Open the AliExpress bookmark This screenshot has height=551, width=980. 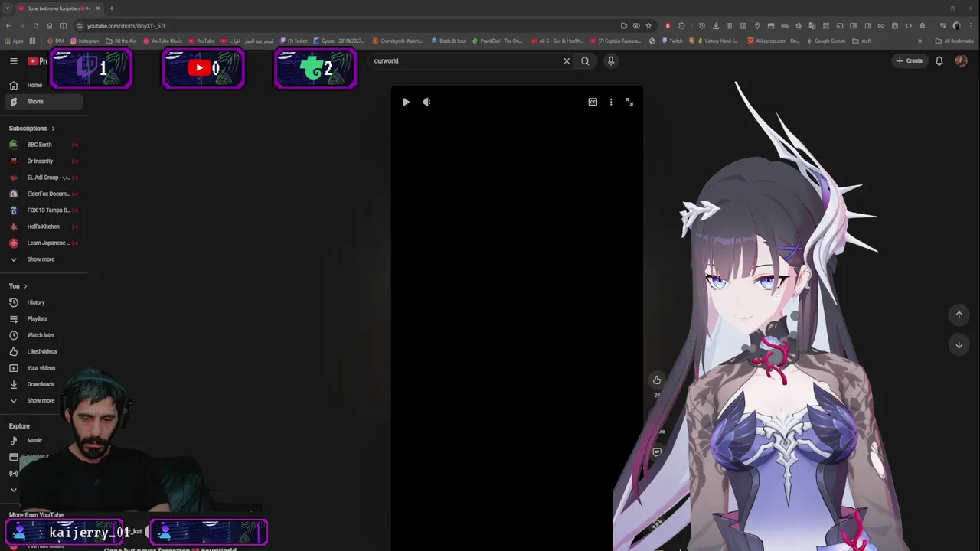[x=774, y=41]
